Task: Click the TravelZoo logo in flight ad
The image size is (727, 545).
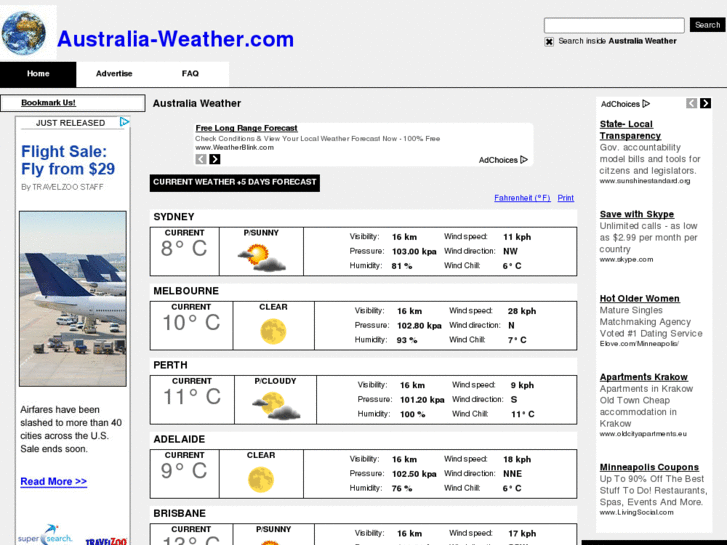Action: pyautogui.click(x=106, y=541)
